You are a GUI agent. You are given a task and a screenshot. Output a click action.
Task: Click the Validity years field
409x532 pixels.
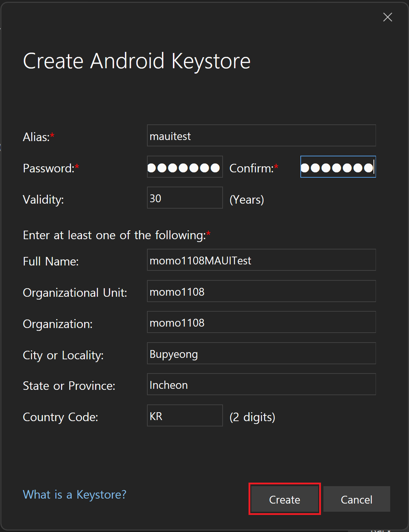pos(185,198)
